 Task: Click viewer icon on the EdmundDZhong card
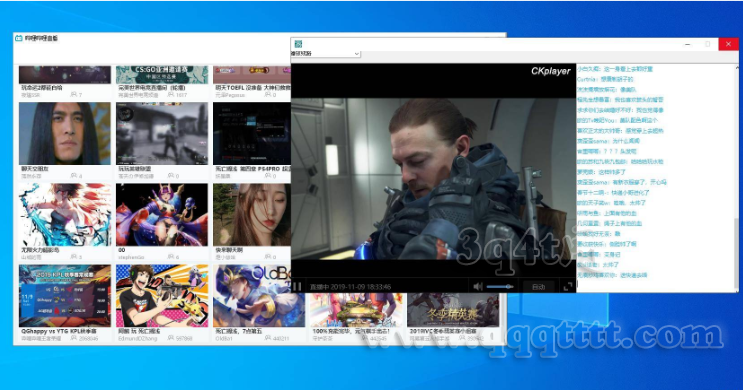click(171, 338)
